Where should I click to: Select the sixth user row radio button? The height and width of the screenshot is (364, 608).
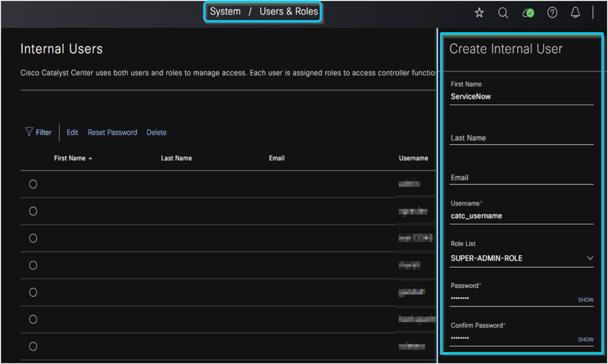tap(33, 320)
